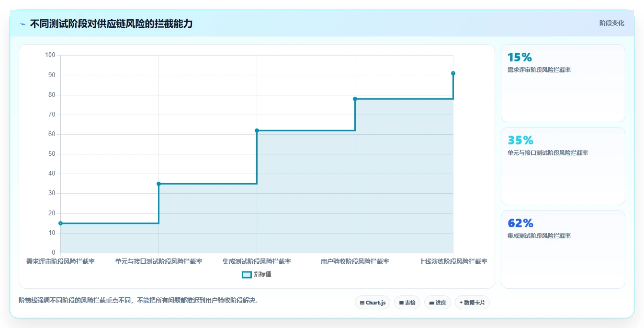Click x-axis label 集成测试阶段风险拦截率
The width and height of the screenshot is (644, 328).
coord(257,261)
